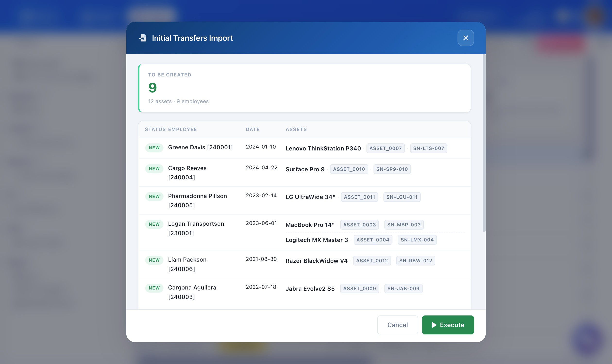
Task: Click the date 2021-08-30
Action: click(261, 259)
